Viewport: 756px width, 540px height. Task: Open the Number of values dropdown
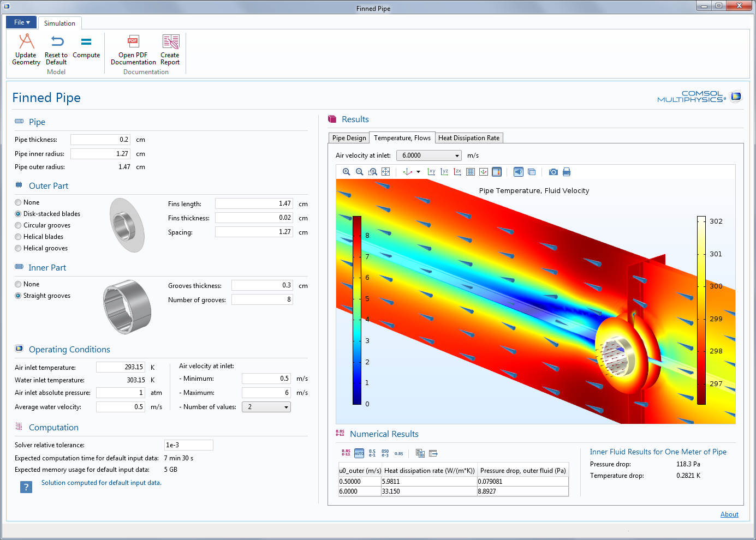(x=266, y=407)
